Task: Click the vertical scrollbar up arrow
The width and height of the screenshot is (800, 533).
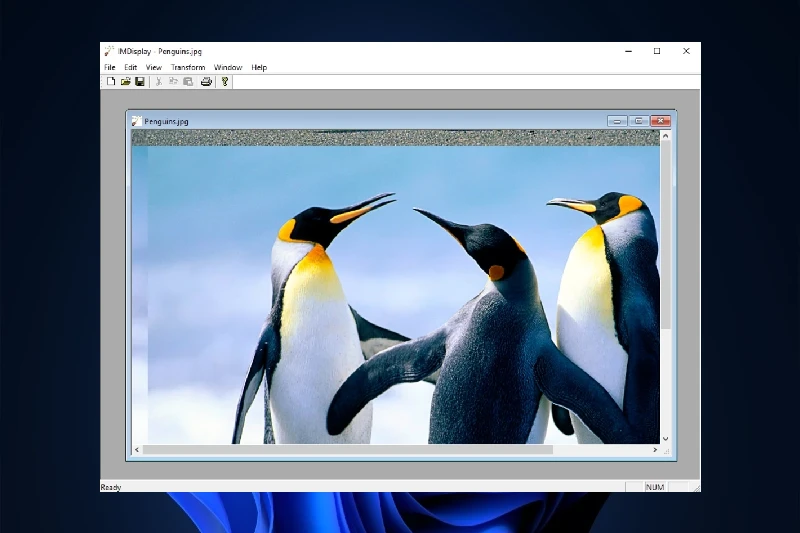Action: [x=666, y=135]
